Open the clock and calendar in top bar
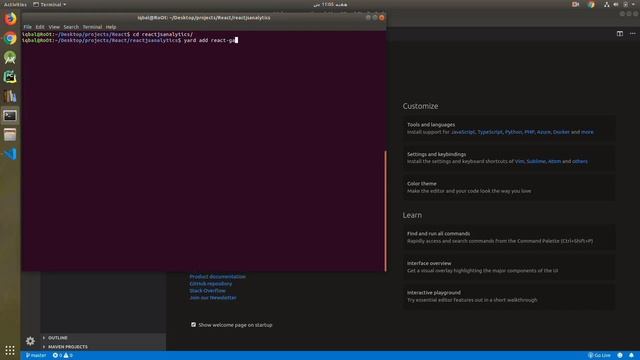The image size is (640, 360). tap(330, 4)
